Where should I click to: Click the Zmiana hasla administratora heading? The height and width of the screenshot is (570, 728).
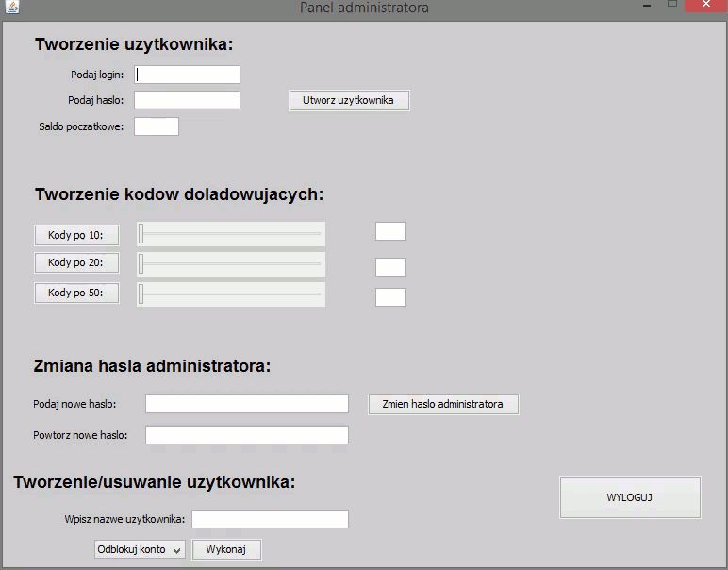point(152,366)
